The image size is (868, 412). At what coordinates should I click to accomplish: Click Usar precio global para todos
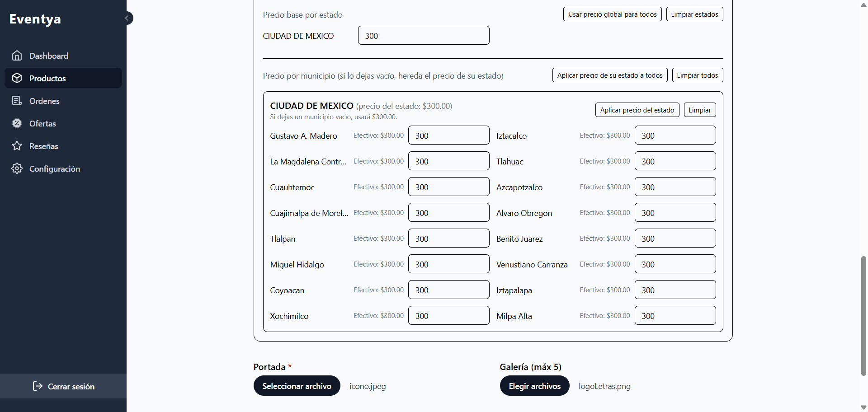612,14
